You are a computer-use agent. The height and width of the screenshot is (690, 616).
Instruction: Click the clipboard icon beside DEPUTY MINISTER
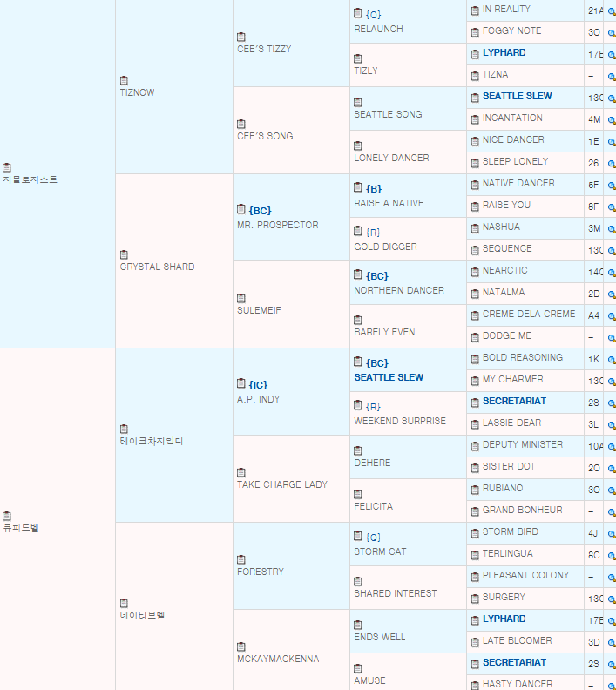475,447
